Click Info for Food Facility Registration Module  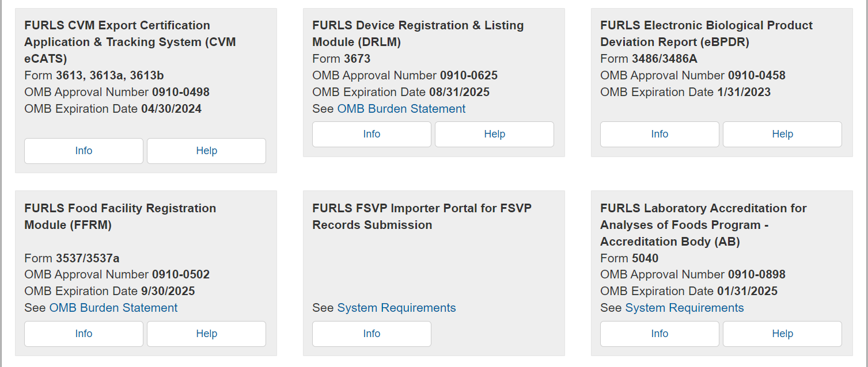click(x=84, y=334)
